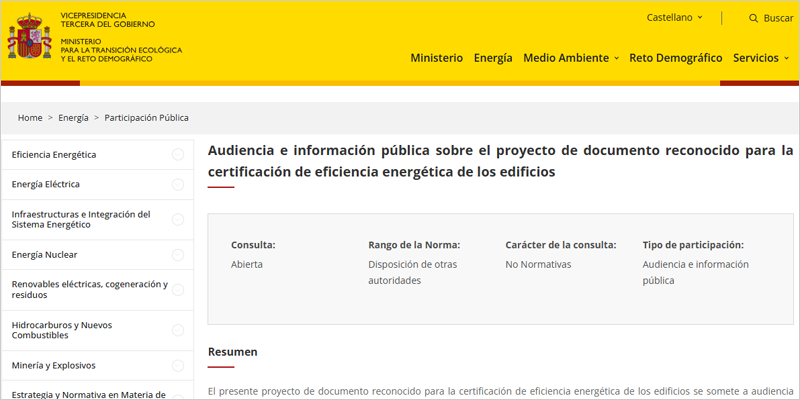Click the Ministerio para la Transición Ecológica text
This screenshot has height=400, width=800.
pos(121,50)
